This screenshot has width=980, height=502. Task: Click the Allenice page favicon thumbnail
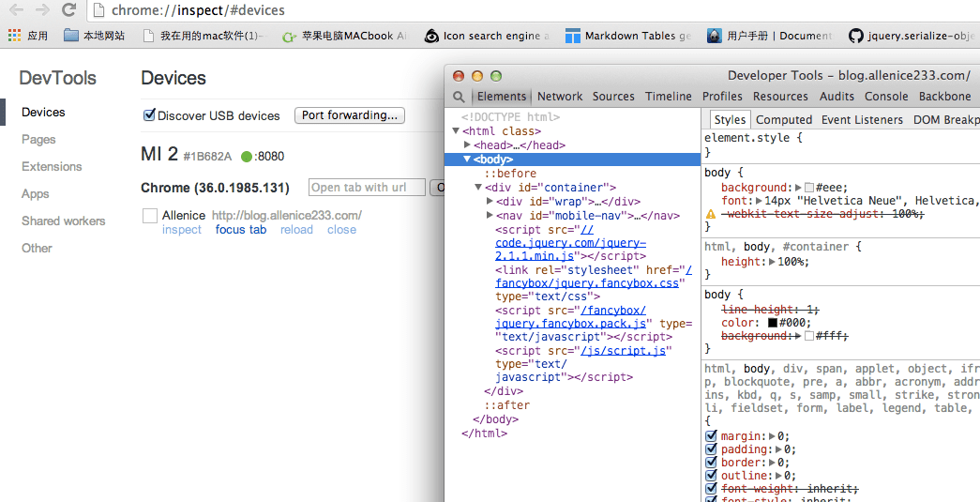[150, 216]
